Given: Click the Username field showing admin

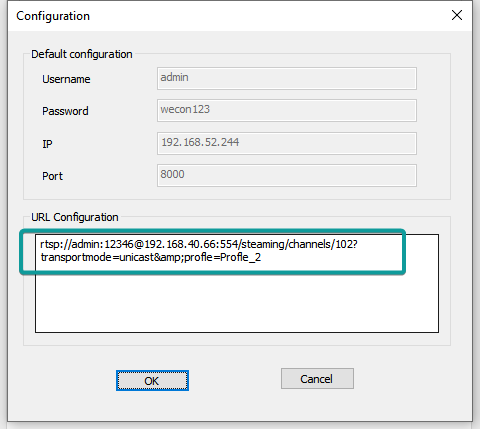Looking at the screenshot, I should pos(287,78).
